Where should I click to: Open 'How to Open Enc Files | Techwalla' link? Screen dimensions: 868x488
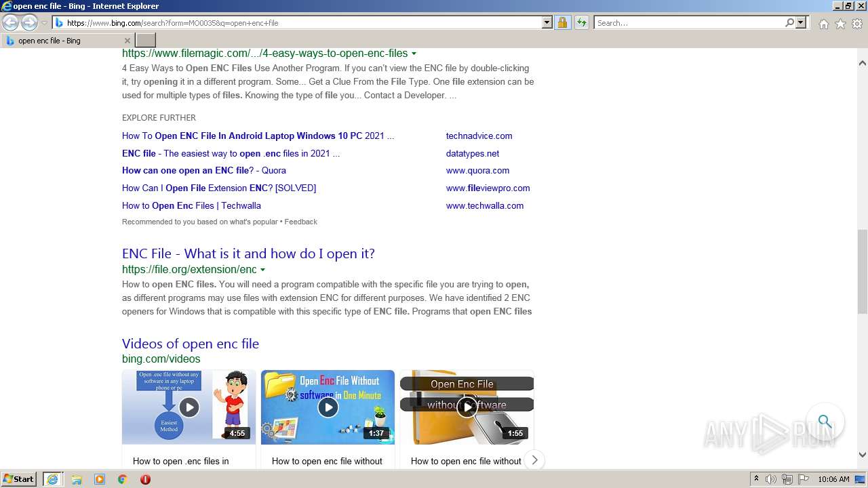coord(191,205)
